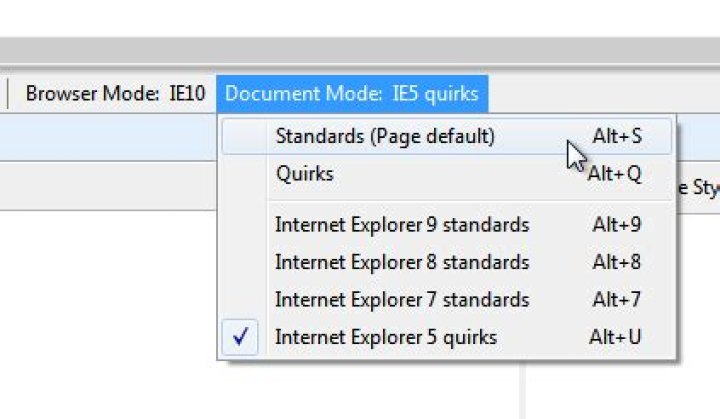Open the Browser Mode: IE10 menu
This screenshot has width=720, height=419.
[115, 94]
